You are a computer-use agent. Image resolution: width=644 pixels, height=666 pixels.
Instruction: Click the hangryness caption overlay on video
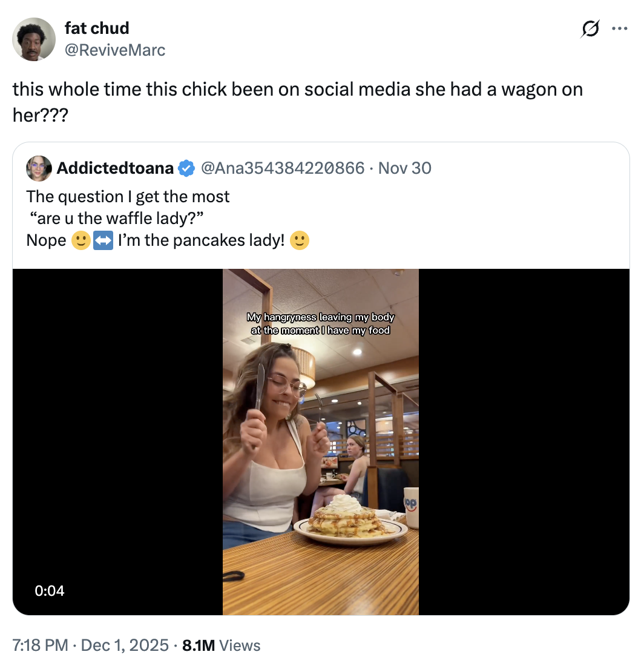pyautogui.click(x=321, y=323)
